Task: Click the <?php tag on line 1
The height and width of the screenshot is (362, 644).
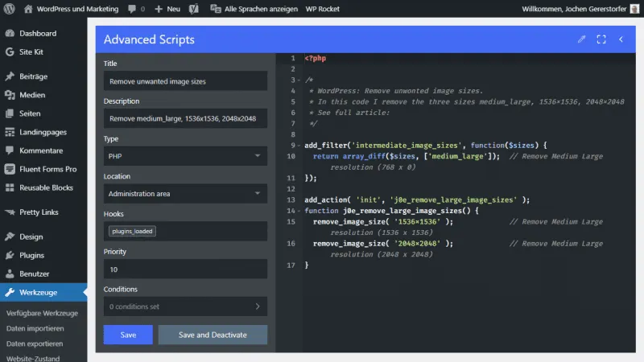Action: pyautogui.click(x=316, y=58)
